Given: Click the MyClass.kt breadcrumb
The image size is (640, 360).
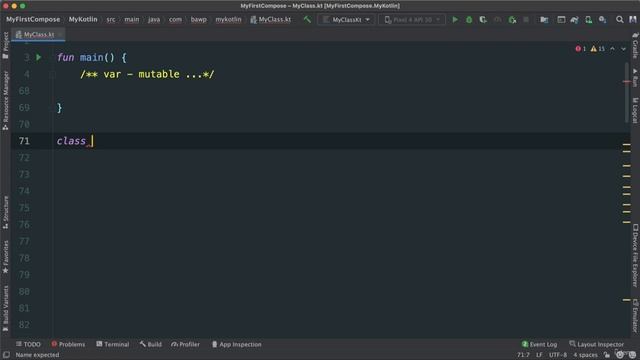Looking at the screenshot, I should pos(271,19).
